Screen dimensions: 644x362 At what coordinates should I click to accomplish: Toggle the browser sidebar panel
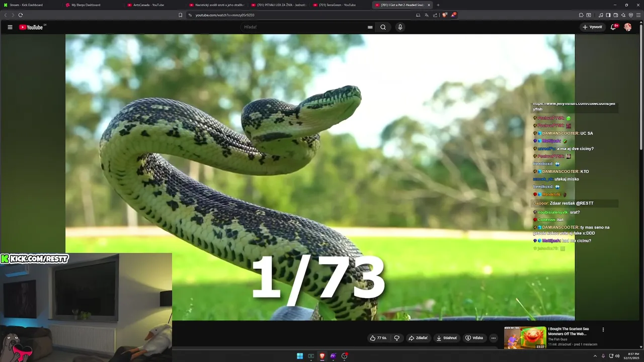(608, 15)
